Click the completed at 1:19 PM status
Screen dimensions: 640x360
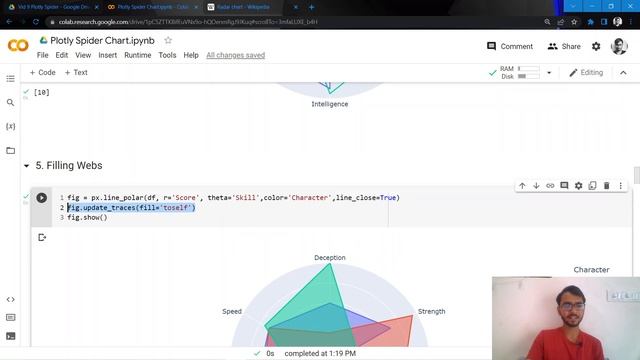[x=320, y=353]
